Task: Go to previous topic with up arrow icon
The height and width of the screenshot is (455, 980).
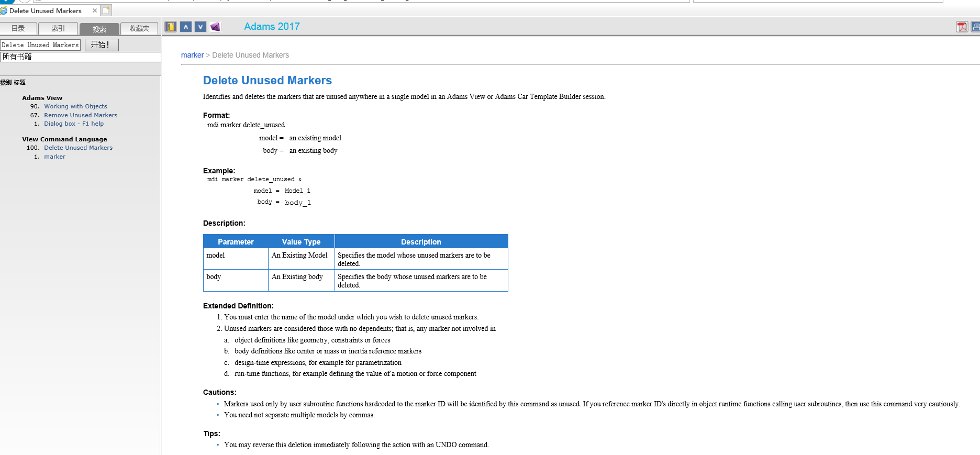Action: pyautogui.click(x=186, y=27)
